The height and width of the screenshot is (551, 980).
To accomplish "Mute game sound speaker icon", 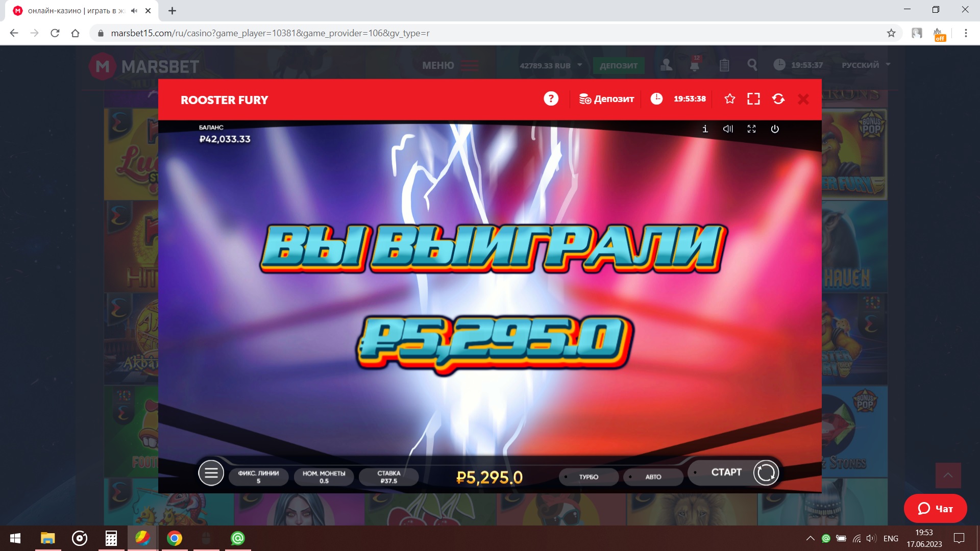I will [728, 129].
